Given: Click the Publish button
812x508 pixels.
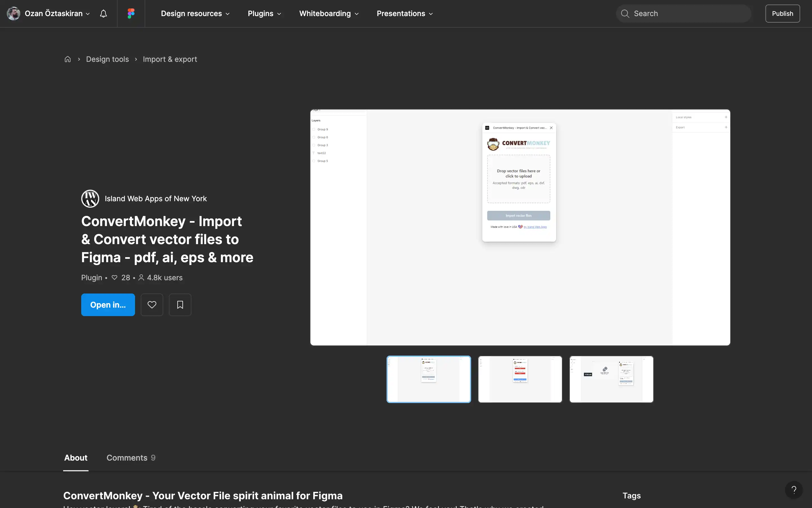Looking at the screenshot, I should pos(782,14).
